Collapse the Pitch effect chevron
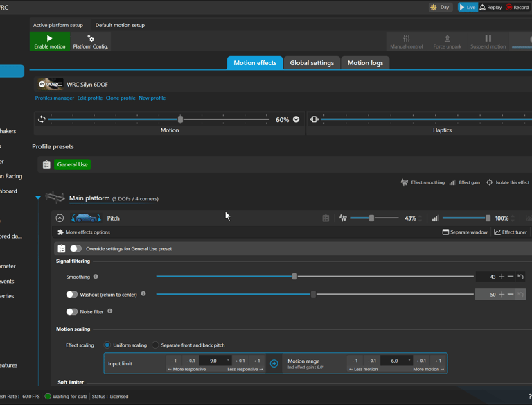Viewport: 532px width, 405px height. pyautogui.click(x=60, y=218)
